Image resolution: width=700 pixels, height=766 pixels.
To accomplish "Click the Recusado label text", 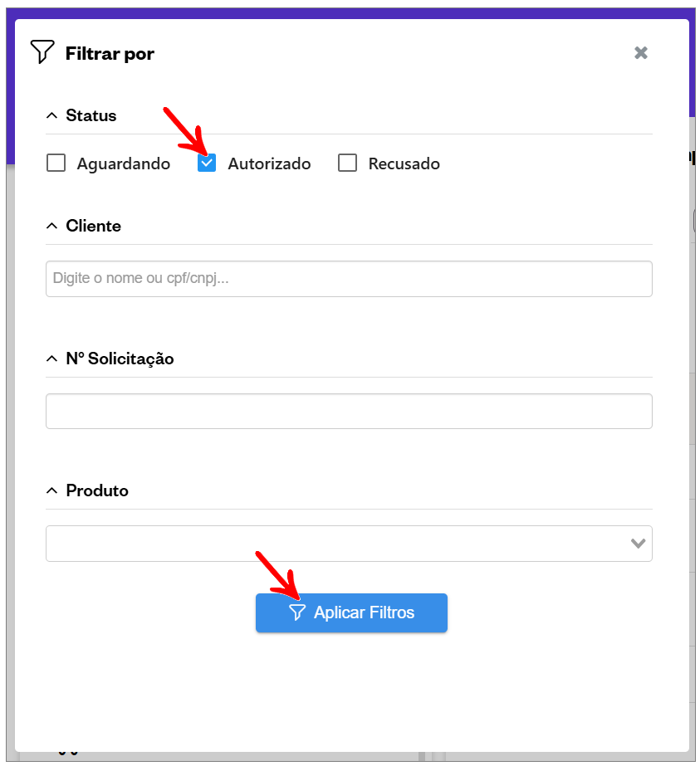I will (404, 163).
